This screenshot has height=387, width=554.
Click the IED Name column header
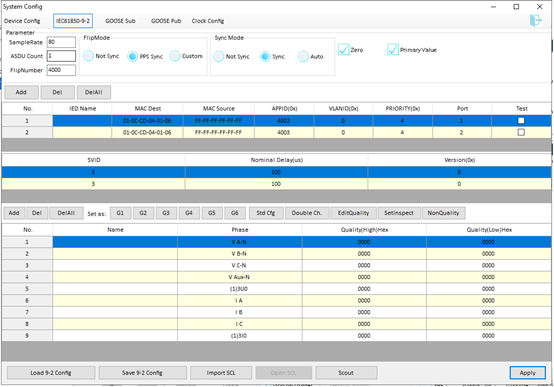click(82, 109)
